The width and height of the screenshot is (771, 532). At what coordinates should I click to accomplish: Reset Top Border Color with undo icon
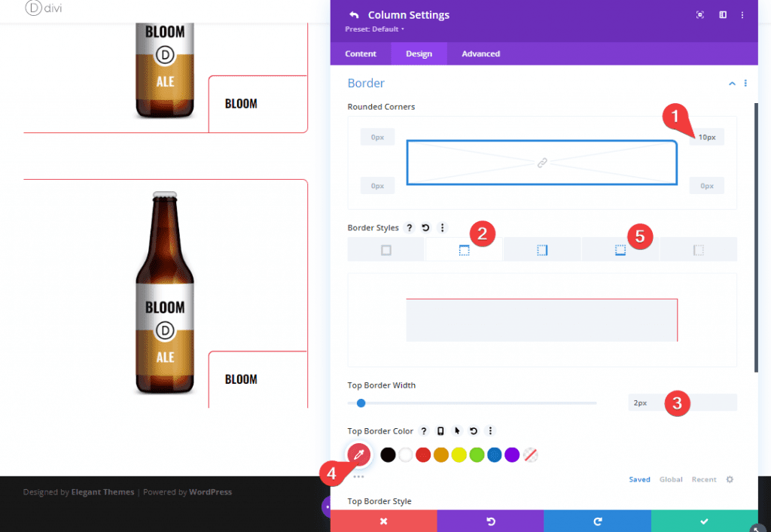tap(474, 431)
